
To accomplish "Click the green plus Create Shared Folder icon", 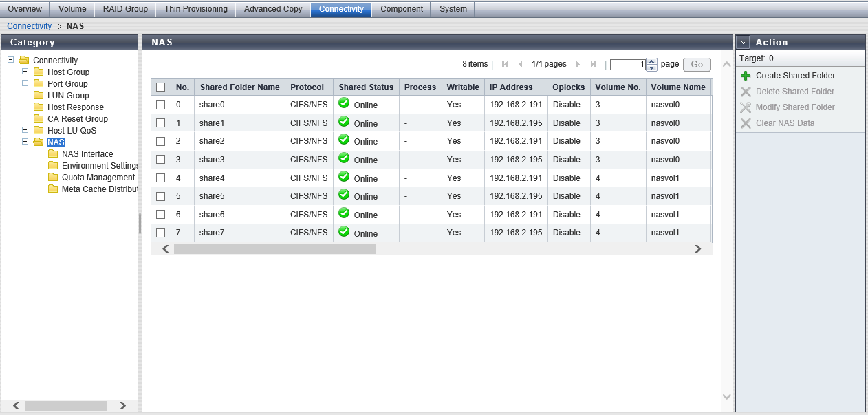I will tap(746, 76).
